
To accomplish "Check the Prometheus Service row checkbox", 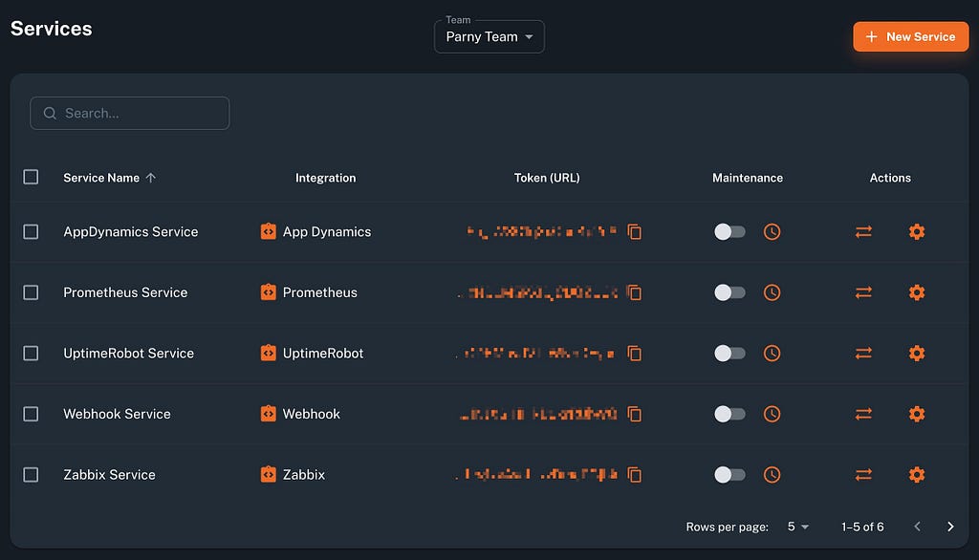I will (31, 292).
